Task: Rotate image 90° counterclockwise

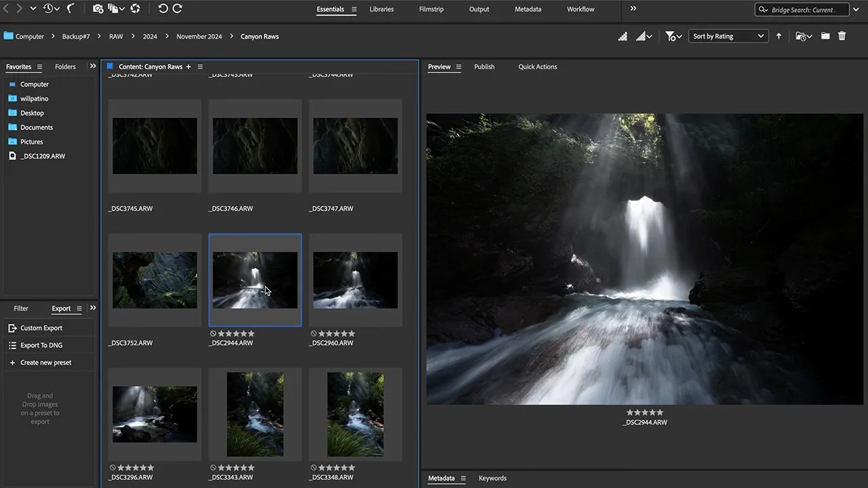Action: (163, 9)
